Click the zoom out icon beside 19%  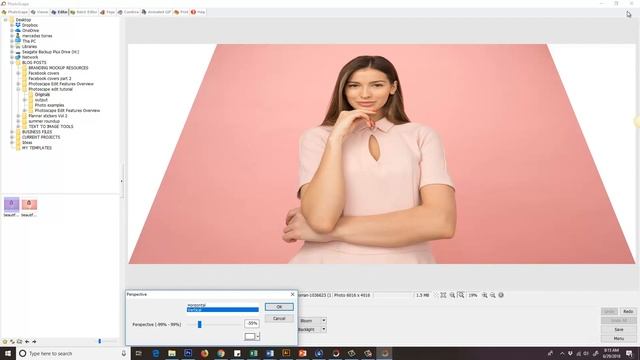[x=493, y=295]
